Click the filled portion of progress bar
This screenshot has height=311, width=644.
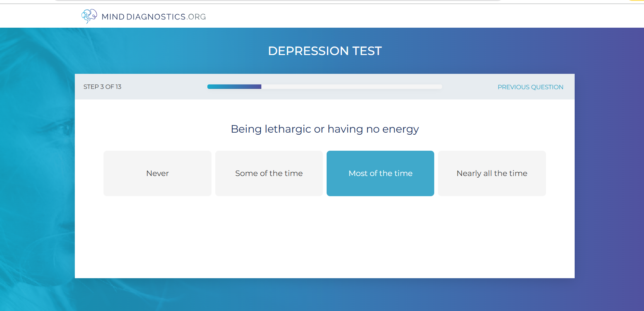click(x=234, y=87)
